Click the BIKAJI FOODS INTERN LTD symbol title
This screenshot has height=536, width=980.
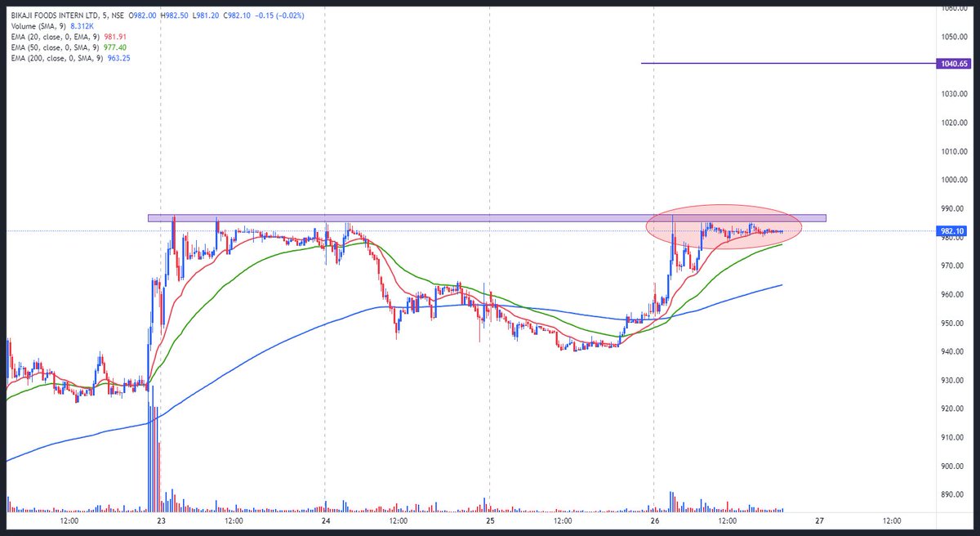click(53, 16)
